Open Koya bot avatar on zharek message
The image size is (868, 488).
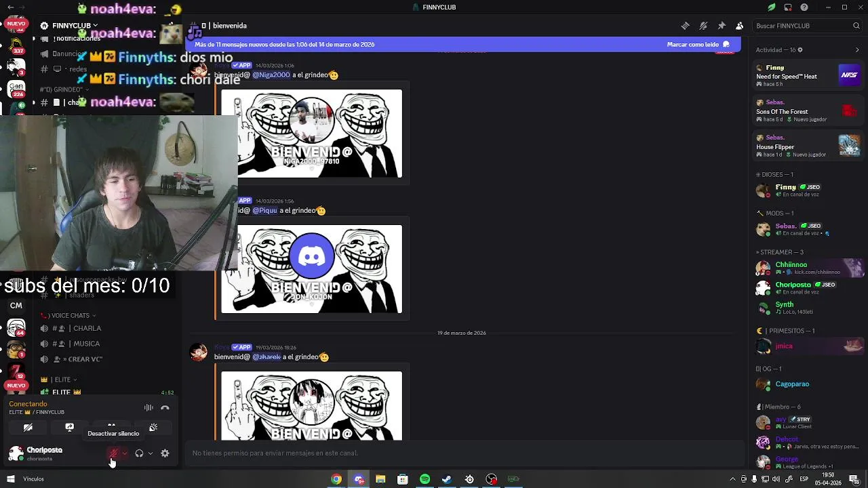point(198,352)
